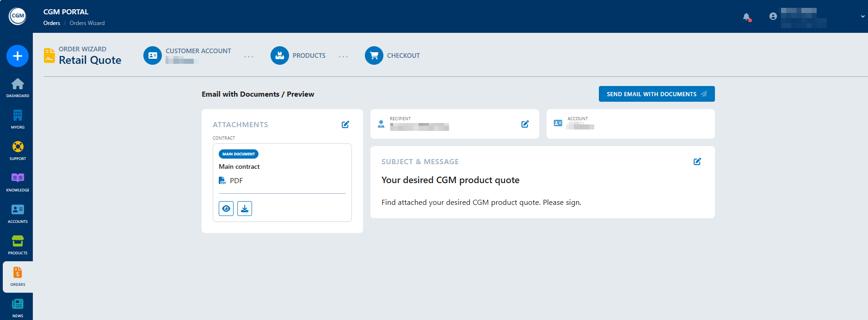Download the main contract PDF
This screenshot has height=320, width=868.
pos(245,209)
